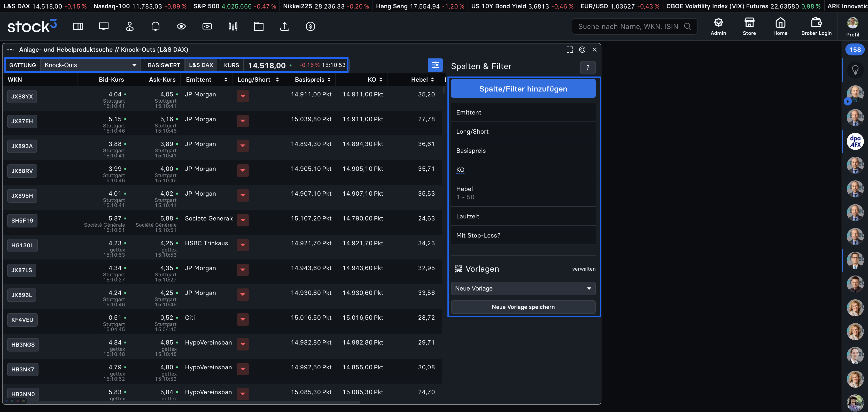Screen dimensions: 868x412
Task: Open the watchlist eye icon
Action: coord(181,26)
